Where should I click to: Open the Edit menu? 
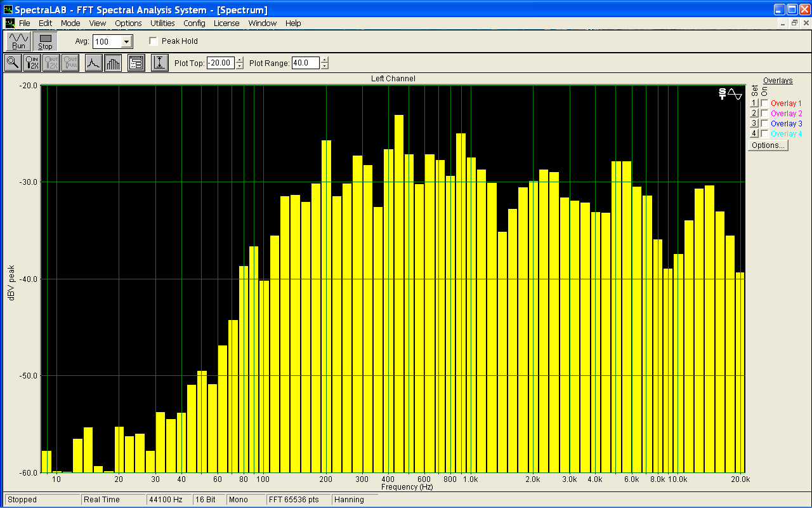pyautogui.click(x=45, y=23)
